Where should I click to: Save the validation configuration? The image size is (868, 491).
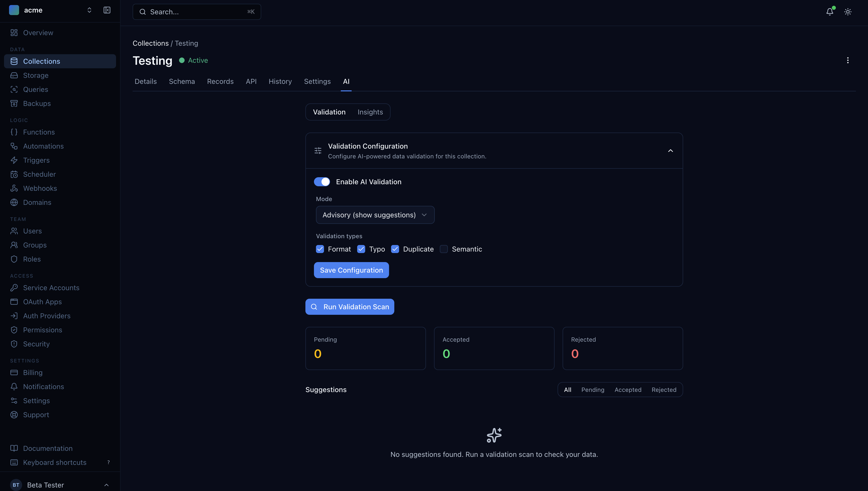click(x=351, y=270)
